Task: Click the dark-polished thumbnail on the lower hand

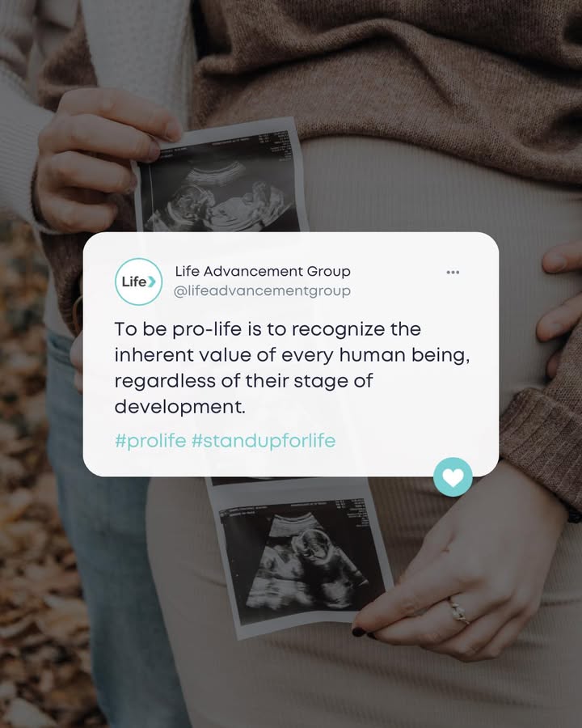Action: tap(358, 632)
